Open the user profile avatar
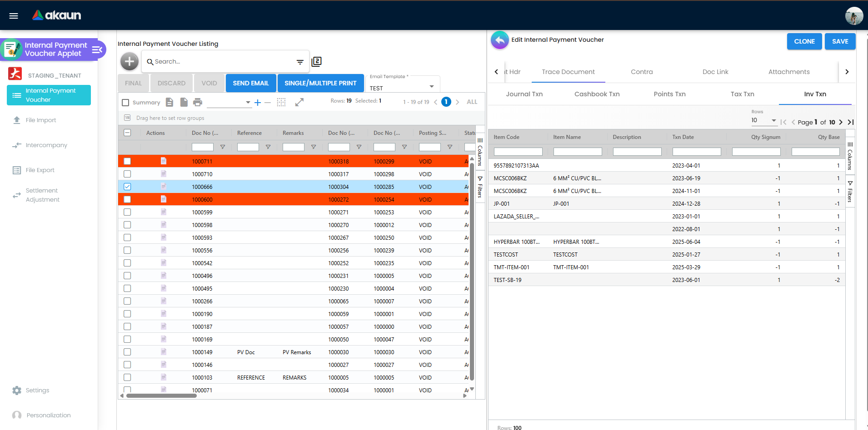 tap(853, 16)
